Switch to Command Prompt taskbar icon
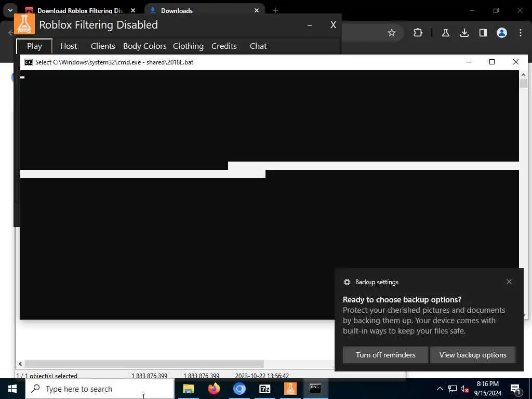The width and height of the screenshot is (532, 399). point(315,389)
